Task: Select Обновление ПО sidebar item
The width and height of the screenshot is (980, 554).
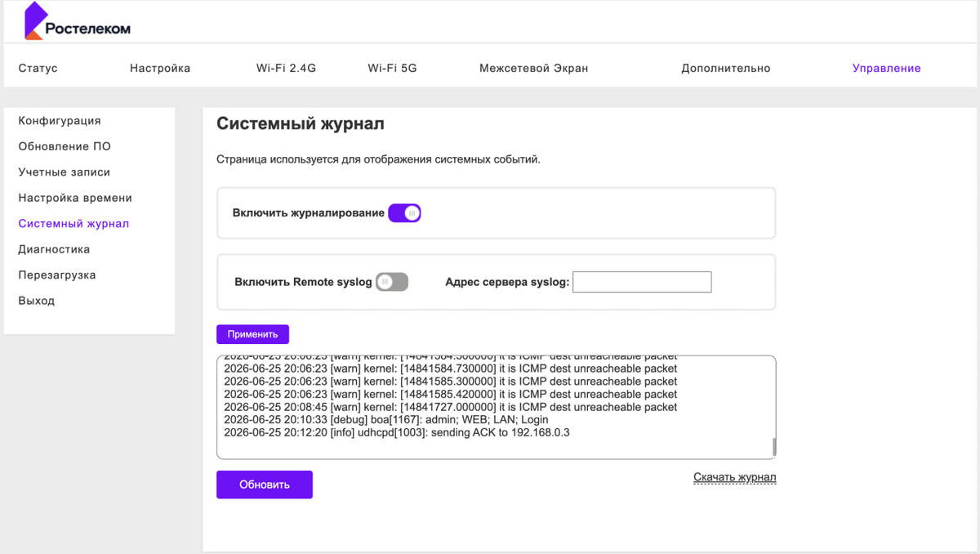Action: (65, 146)
